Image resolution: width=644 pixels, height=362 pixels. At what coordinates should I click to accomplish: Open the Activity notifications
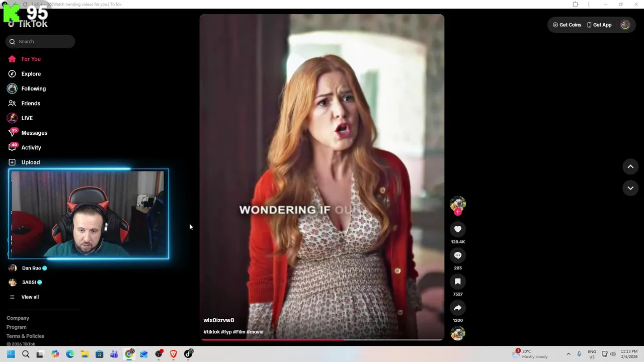(31, 147)
